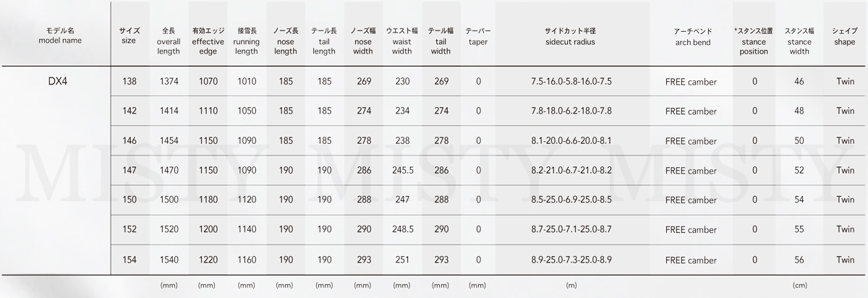
Task: Click the DX4 model name cell
Action: pyautogui.click(x=56, y=82)
